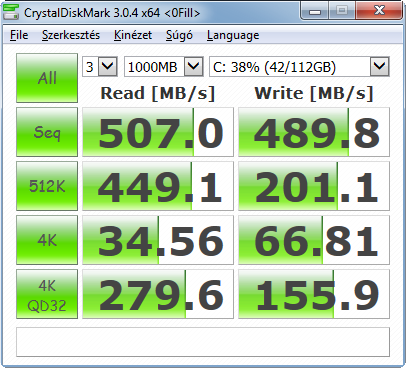Select the Seq read value 507.0
The image size is (406, 368).
pos(158,132)
